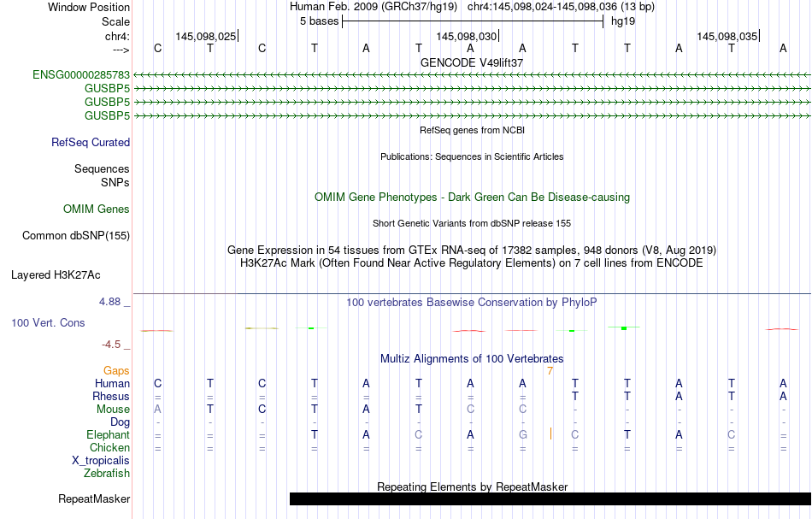Screen dimensions: 812x519
Task: Click the orange 7 gap count
Action: coord(550,371)
